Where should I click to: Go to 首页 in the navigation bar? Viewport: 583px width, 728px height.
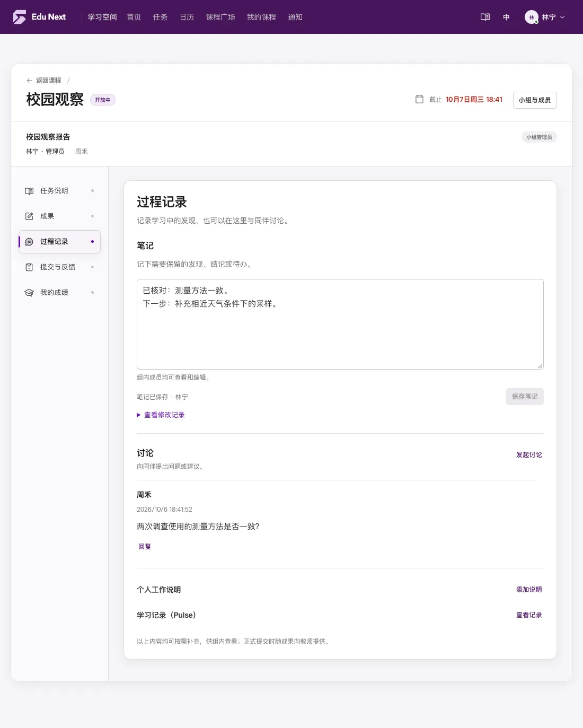point(134,17)
